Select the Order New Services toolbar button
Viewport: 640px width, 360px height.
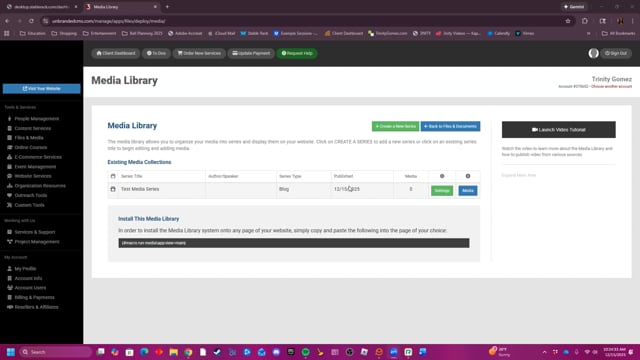click(199, 53)
